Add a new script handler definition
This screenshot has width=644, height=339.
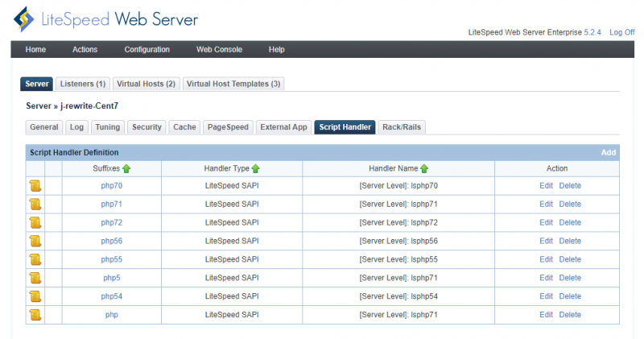[608, 152]
